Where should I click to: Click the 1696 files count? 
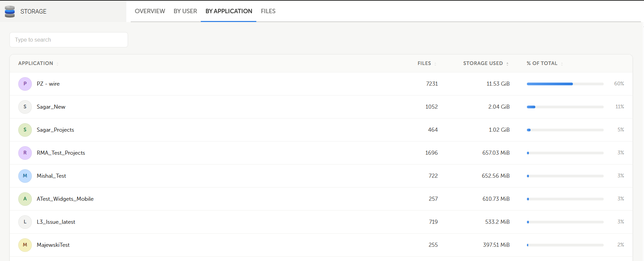432,153
